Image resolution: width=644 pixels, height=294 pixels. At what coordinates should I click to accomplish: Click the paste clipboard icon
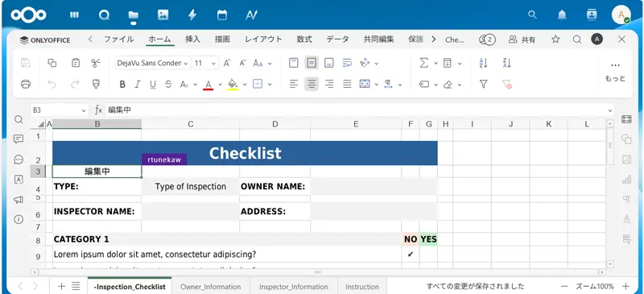click(x=76, y=63)
